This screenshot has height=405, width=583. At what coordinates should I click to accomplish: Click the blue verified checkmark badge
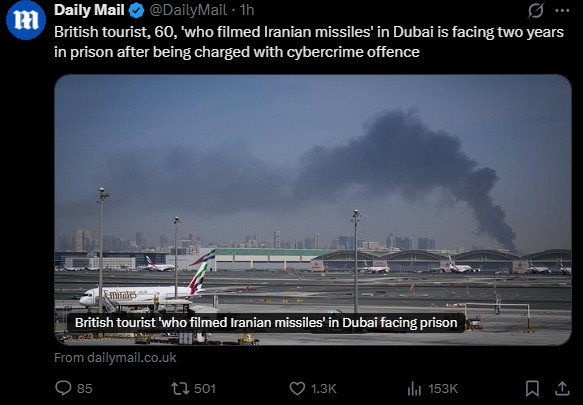pos(136,10)
